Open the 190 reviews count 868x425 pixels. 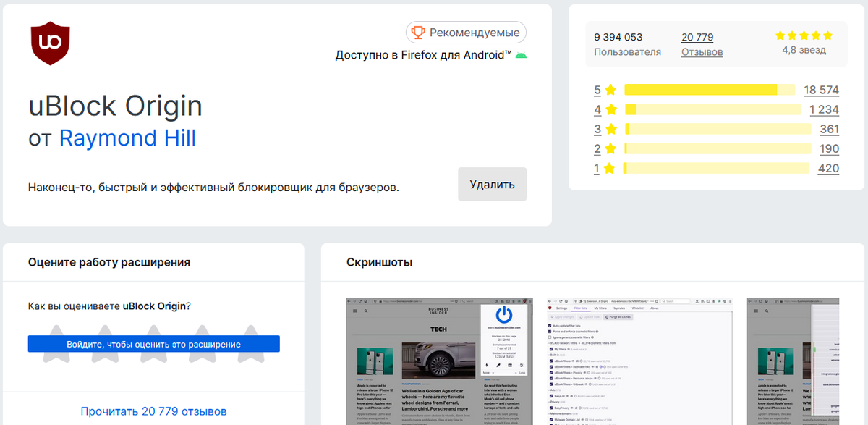[x=830, y=148]
